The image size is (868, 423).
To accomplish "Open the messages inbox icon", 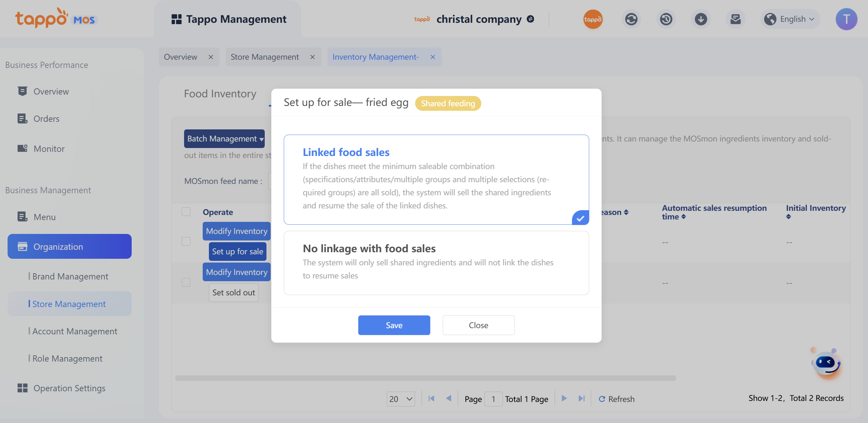I will pyautogui.click(x=735, y=19).
